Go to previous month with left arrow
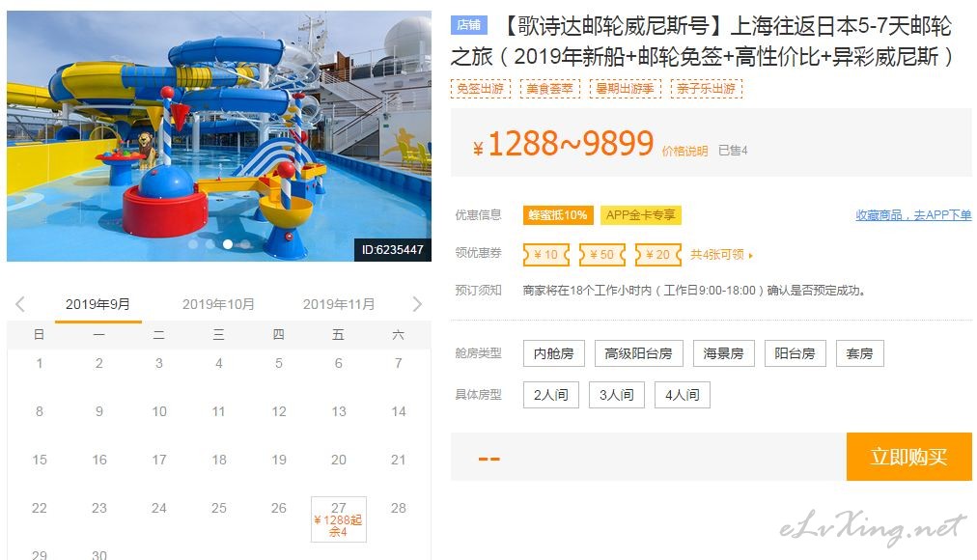 pyautogui.click(x=20, y=304)
